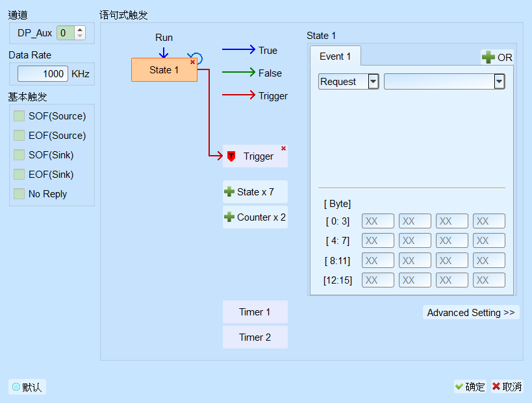Click the Trigger action block label

[x=258, y=156]
